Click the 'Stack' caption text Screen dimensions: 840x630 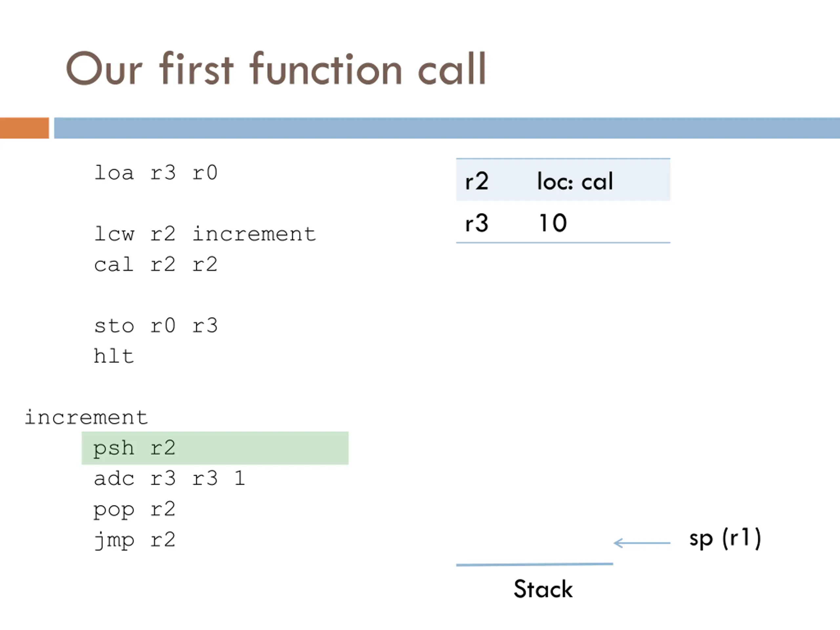(543, 589)
